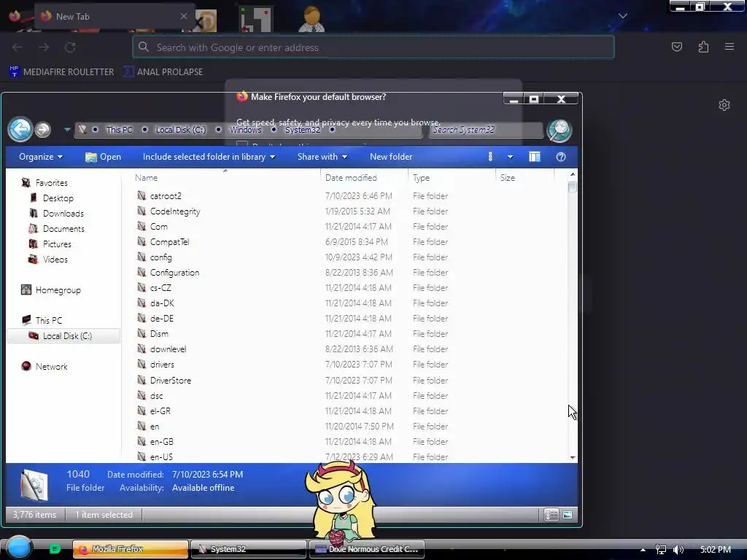
Task: Create a New folder
Action: [x=391, y=157]
